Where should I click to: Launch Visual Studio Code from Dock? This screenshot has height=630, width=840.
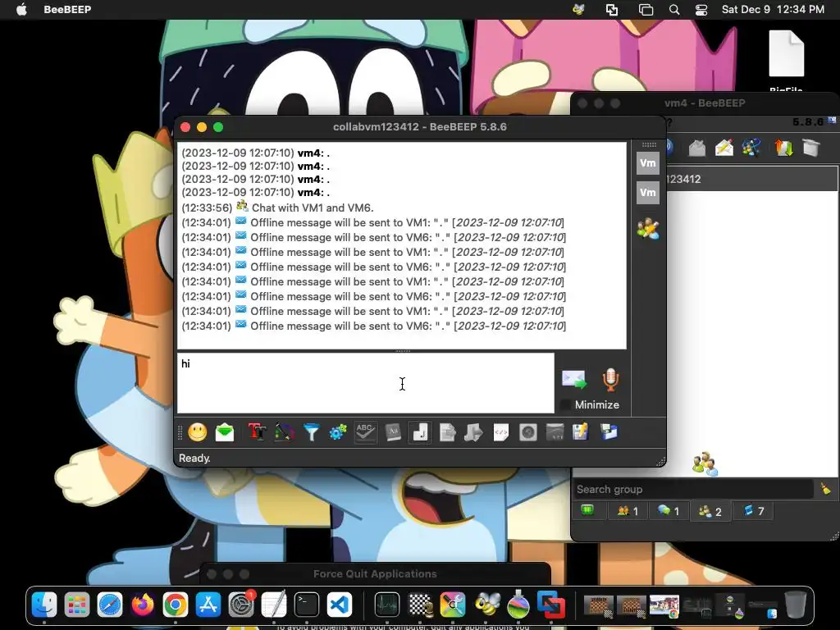[340, 605]
